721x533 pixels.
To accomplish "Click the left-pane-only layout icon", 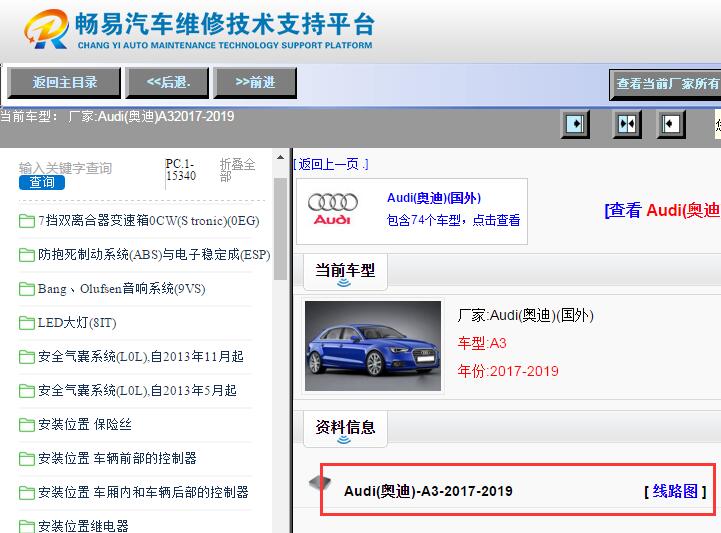I will tap(575, 124).
